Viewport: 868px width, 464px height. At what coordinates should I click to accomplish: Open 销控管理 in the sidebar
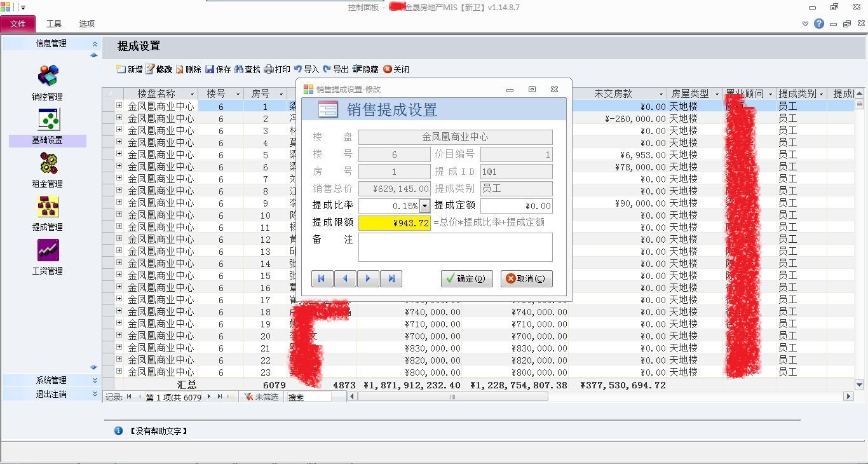point(48,82)
